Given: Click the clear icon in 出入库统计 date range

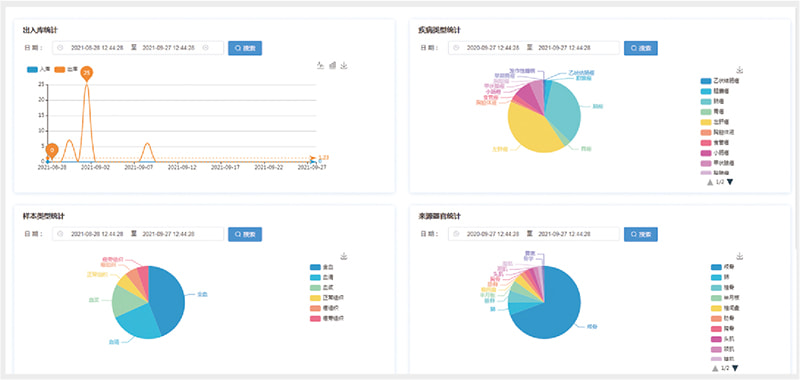Looking at the screenshot, I should point(206,48).
